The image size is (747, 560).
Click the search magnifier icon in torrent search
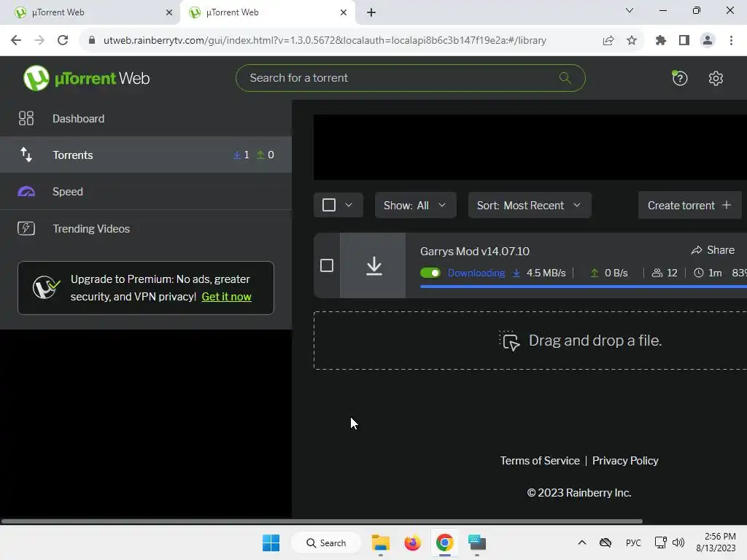565,77
